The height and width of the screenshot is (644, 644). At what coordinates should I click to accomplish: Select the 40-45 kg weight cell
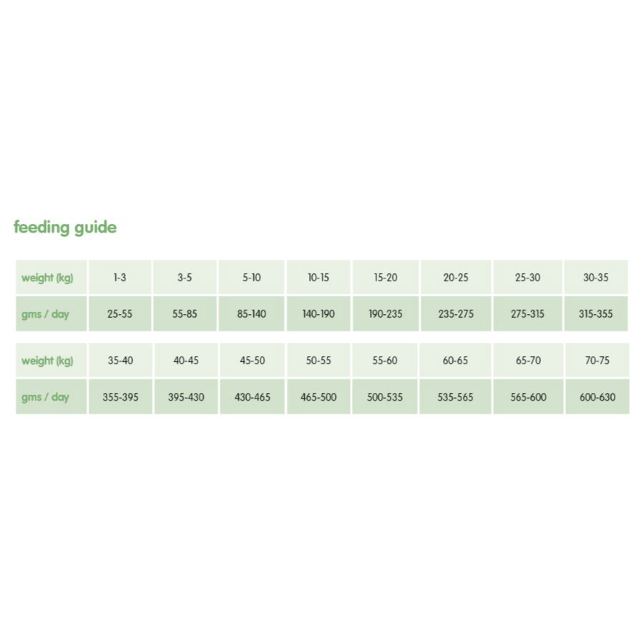click(x=185, y=361)
